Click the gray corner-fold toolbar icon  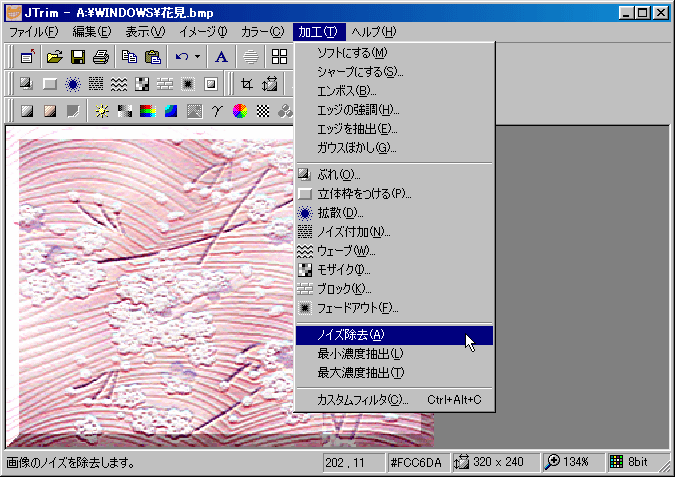click(x=73, y=112)
